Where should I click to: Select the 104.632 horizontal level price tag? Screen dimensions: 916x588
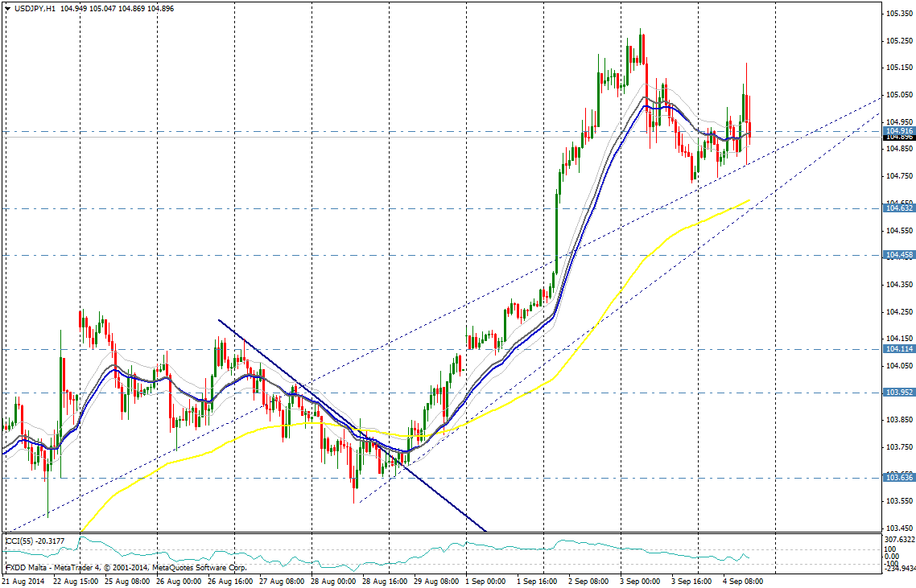point(899,208)
